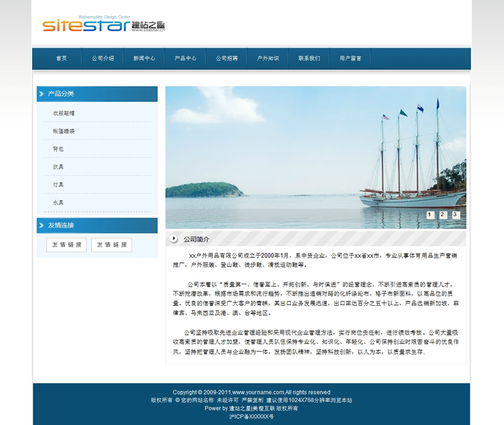
Task: Choose the 灯具 category in sidebar
Action: pos(58,185)
